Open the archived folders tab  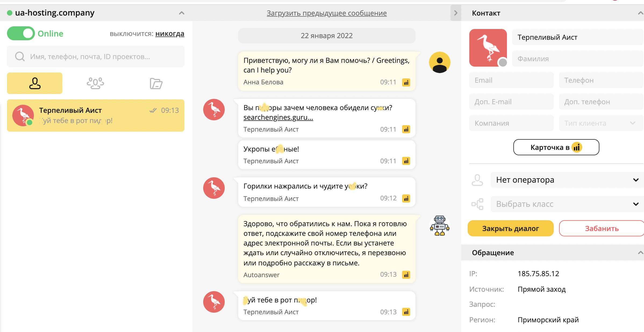(x=156, y=83)
